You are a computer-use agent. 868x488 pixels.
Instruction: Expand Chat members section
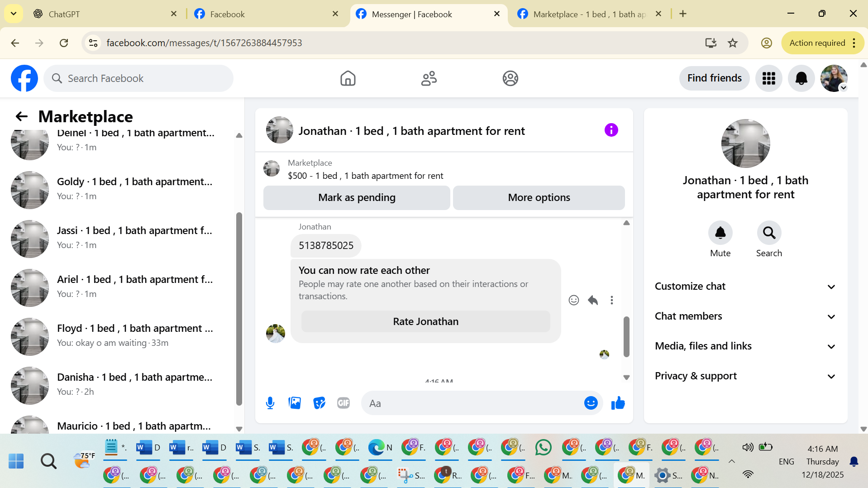pos(745,316)
